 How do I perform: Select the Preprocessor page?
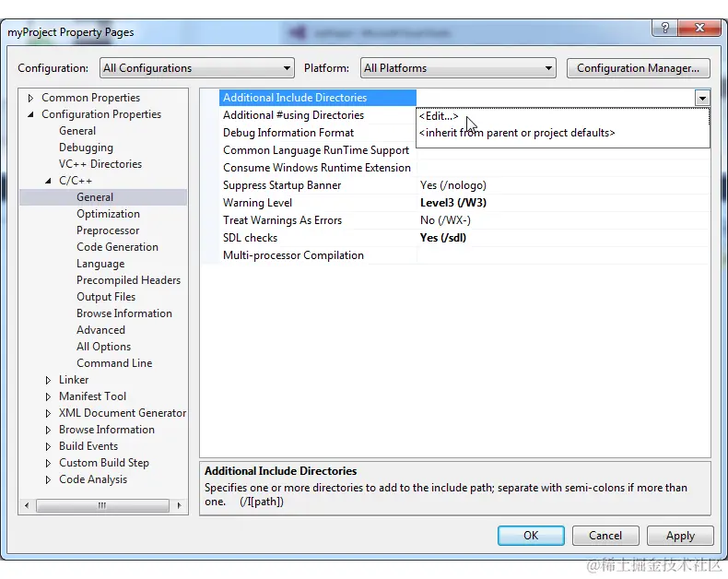pos(108,230)
